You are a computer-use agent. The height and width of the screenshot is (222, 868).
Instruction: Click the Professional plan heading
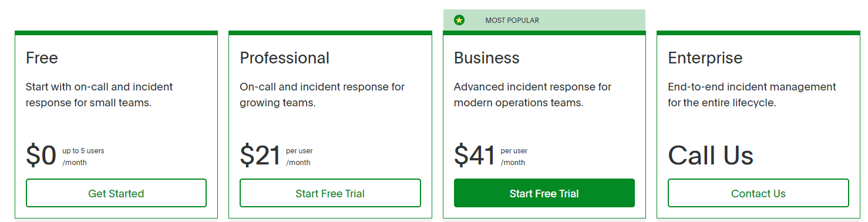click(285, 58)
